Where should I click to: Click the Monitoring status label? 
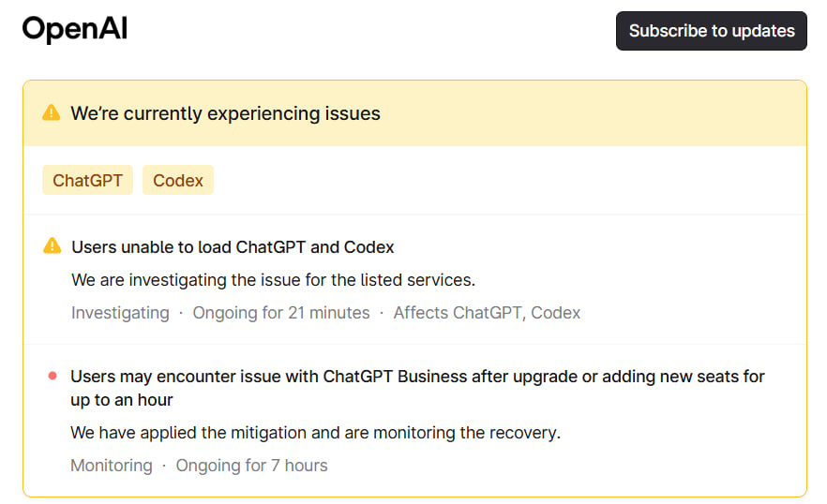112,465
